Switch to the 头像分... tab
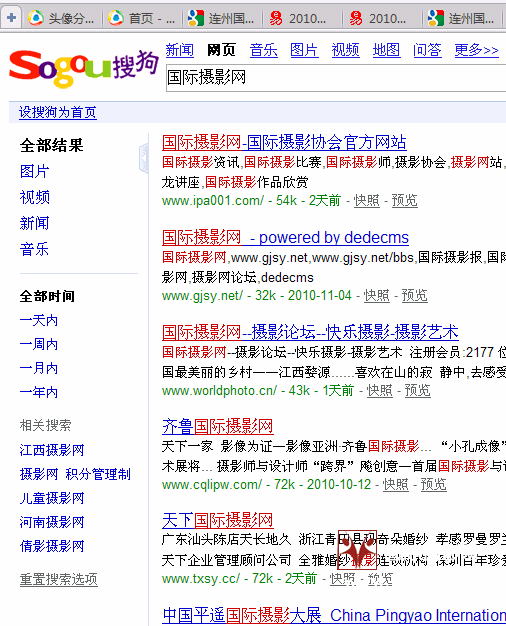 point(62,18)
